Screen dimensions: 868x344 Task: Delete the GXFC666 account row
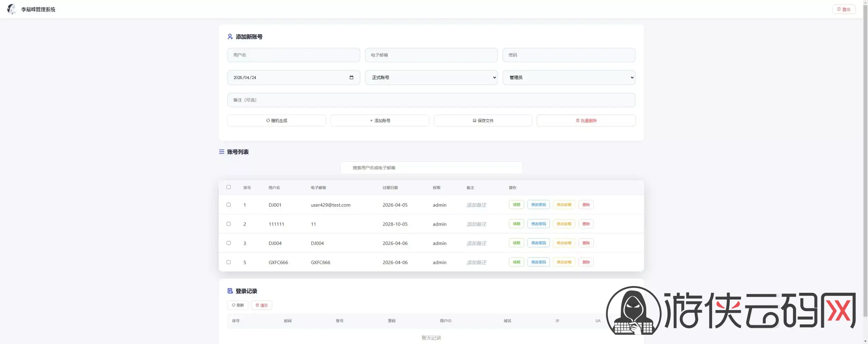(x=586, y=262)
